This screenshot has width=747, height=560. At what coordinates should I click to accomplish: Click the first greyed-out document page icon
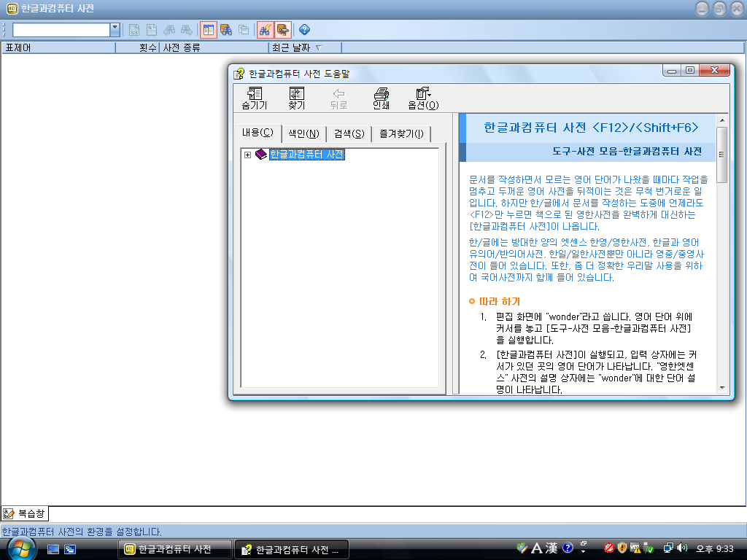(x=134, y=30)
